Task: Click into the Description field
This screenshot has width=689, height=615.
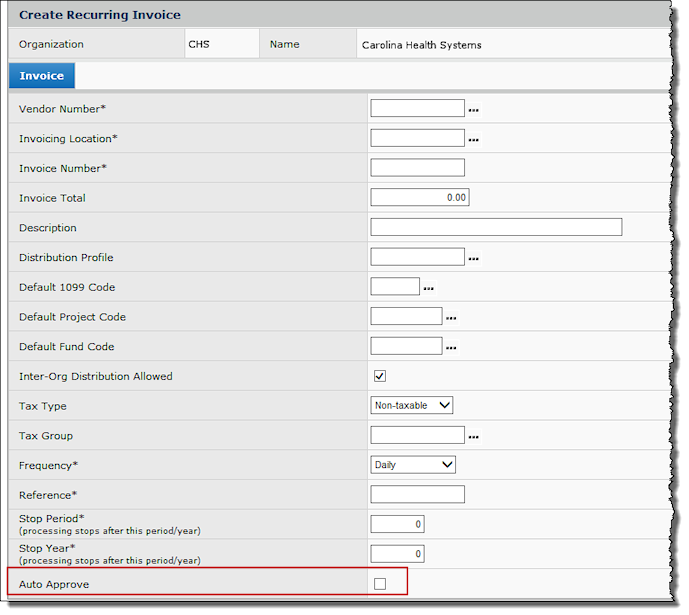Action: click(495, 227)
